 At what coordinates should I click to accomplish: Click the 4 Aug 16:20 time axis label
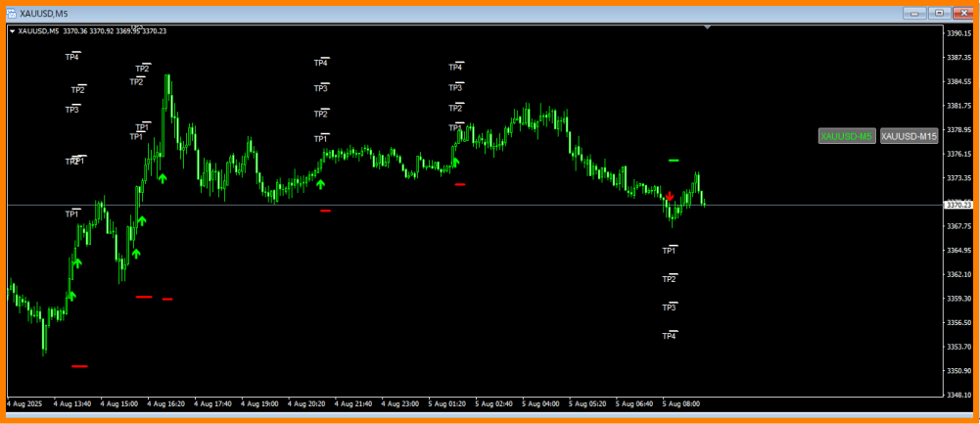165,402
